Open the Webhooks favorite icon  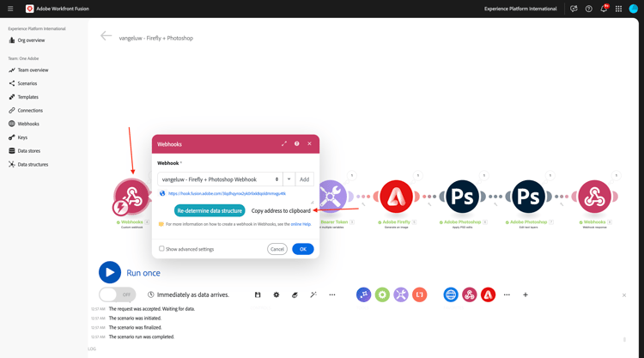tap(470, 294)
